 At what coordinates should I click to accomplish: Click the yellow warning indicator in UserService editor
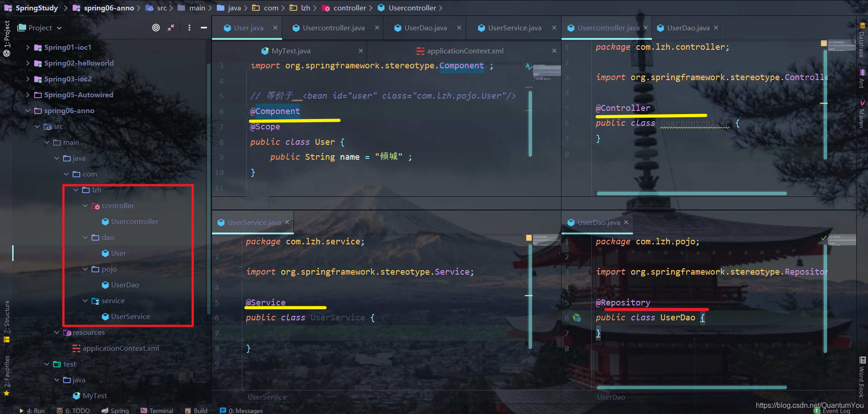point(529,238)
